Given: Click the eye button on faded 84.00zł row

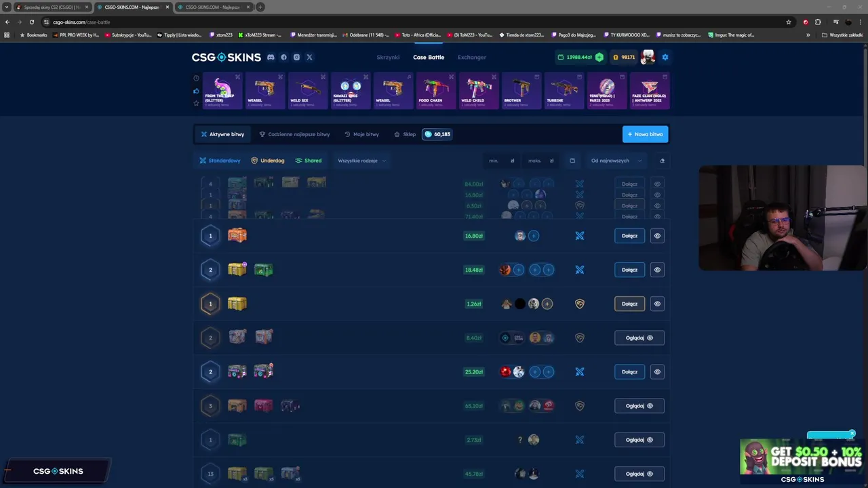Looking at the screenshot, I should (657, 184).
